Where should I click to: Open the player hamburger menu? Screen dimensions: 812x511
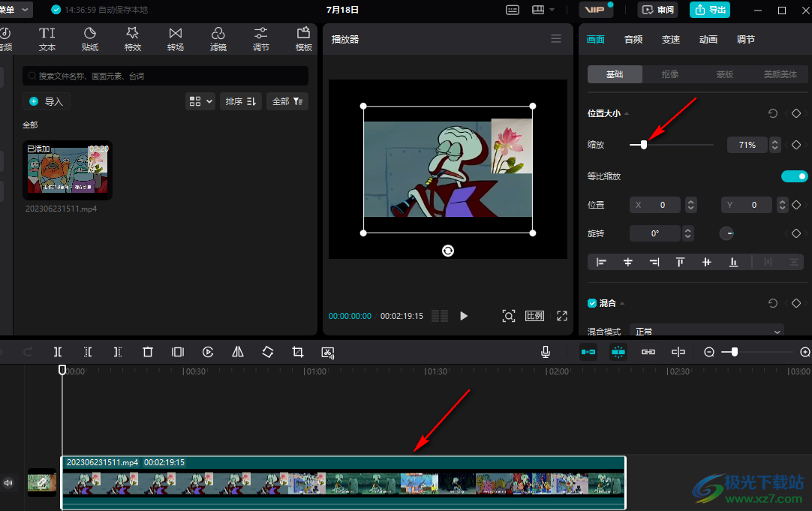click(556, 39)
